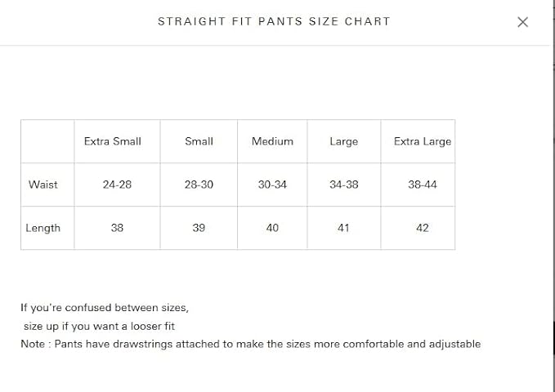Click the 38-44 Extra Large waist cell
The height and width of the screenshot is (392, 555).
(422, 185)
